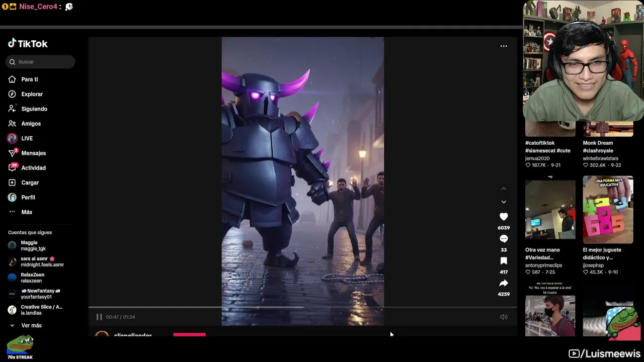
Task: Mute the video with the speaker icon
Action: pos(504,317)
